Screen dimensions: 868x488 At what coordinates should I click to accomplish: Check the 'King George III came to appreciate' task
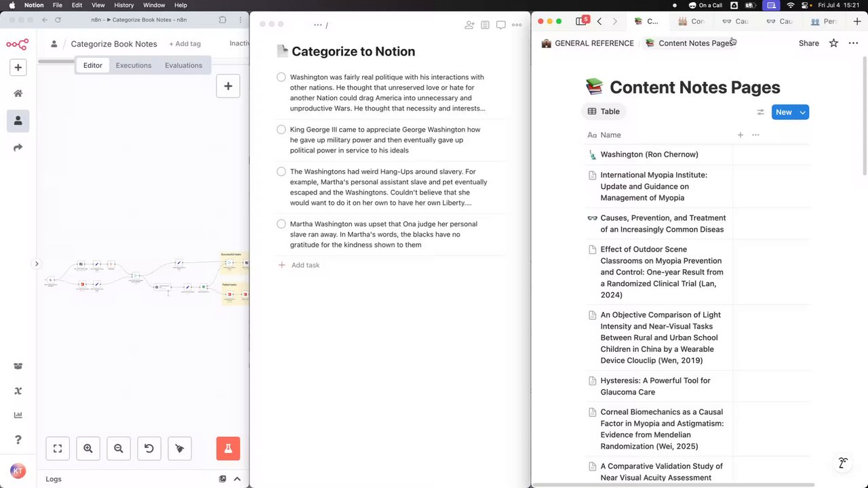point(281,129)
